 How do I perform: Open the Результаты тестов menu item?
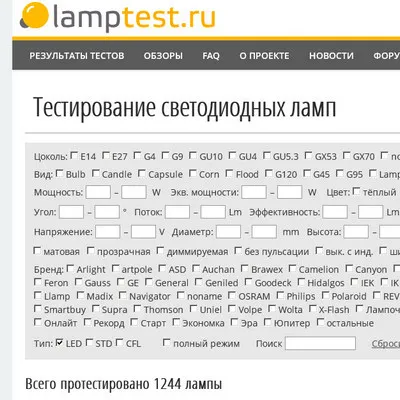pyautogui.click(x=77, y=56)
